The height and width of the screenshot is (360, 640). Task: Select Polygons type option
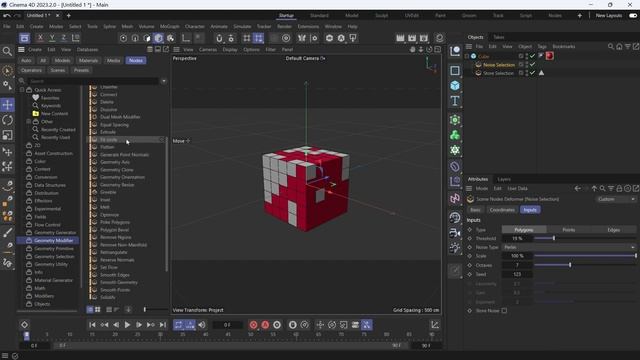(524, 230)
